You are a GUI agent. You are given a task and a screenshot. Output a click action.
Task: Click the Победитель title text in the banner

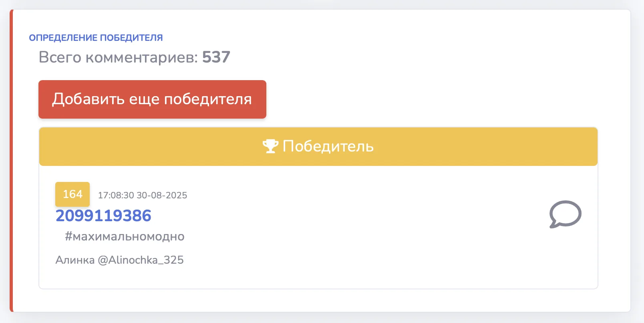coord(328,146)
